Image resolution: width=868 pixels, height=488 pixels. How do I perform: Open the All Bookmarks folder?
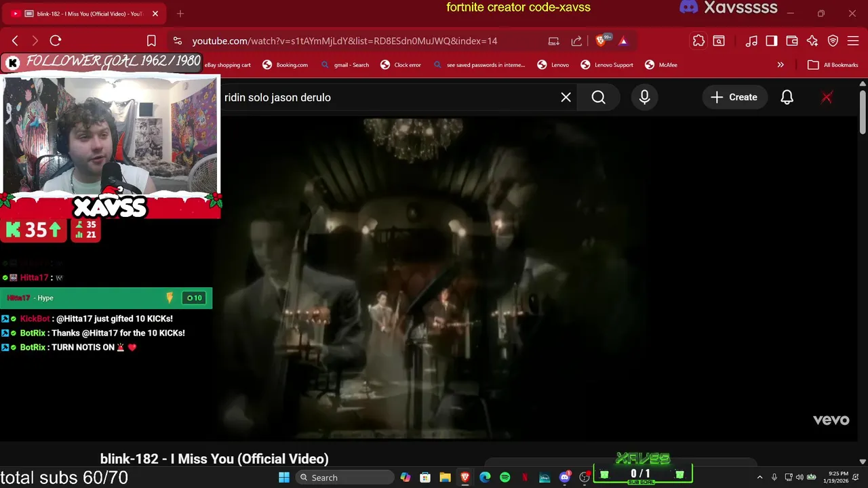[833, 65]
